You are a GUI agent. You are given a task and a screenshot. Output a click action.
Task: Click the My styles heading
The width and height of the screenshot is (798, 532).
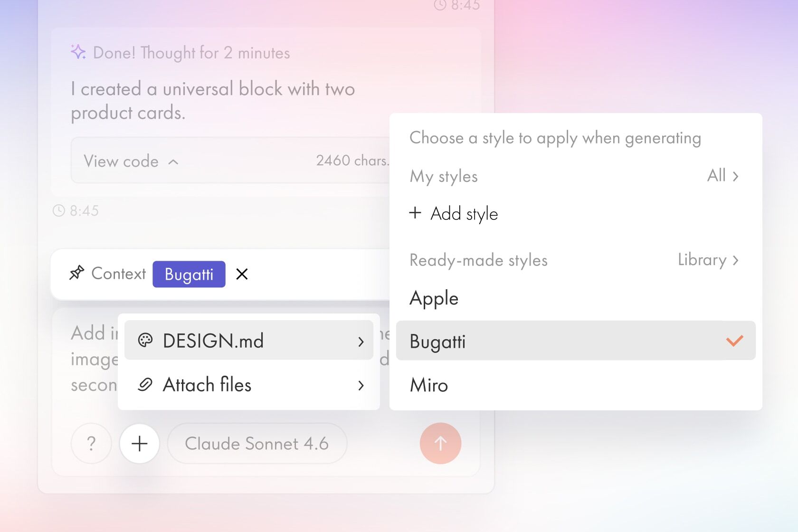click(x=444, y=176)
